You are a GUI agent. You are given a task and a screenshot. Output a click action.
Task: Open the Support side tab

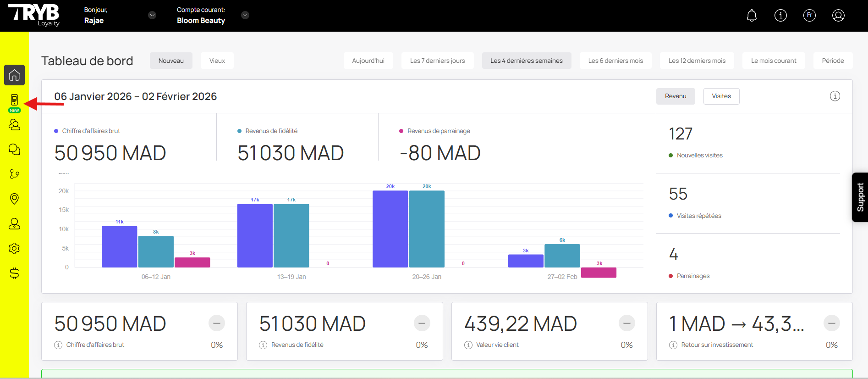pos(860,197)
